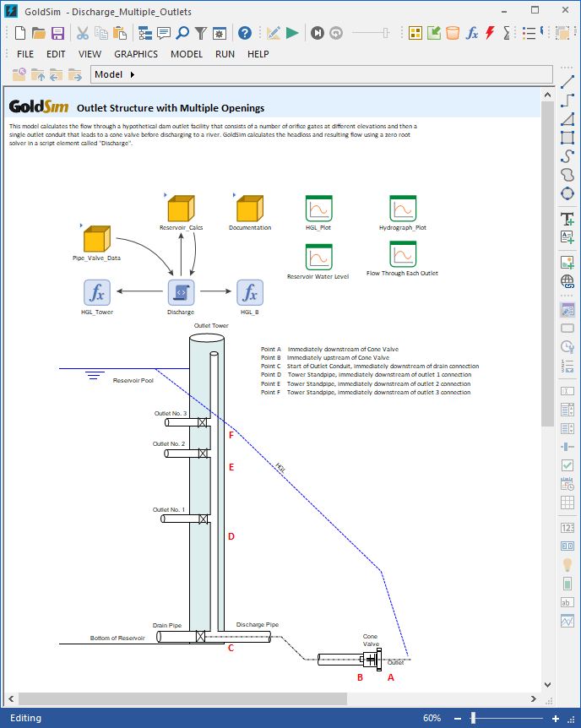Select the HGL_B expression element
581x728 pixels.
(x=250, y=292)
